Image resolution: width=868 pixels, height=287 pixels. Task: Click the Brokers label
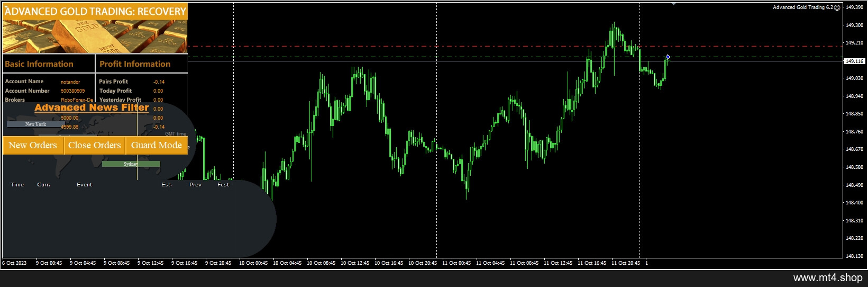point(15,100)
